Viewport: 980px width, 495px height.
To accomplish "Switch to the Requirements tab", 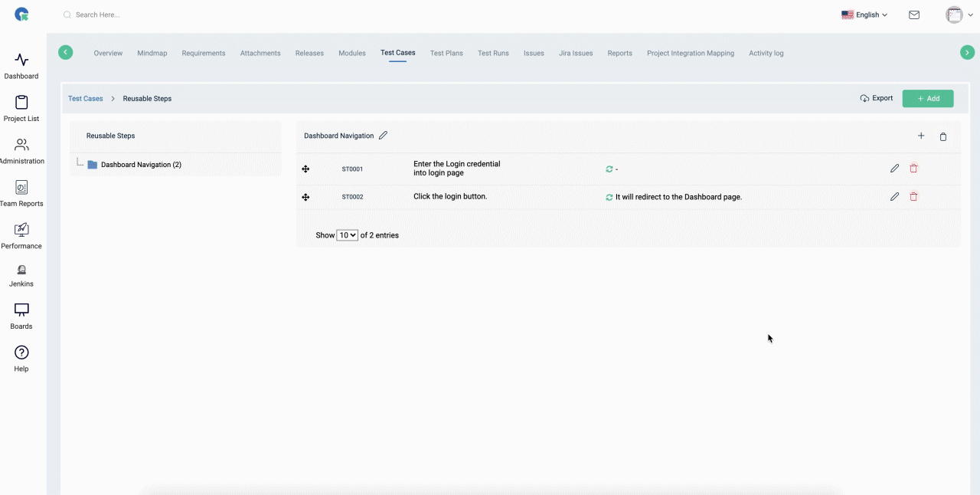I will 204,53.
